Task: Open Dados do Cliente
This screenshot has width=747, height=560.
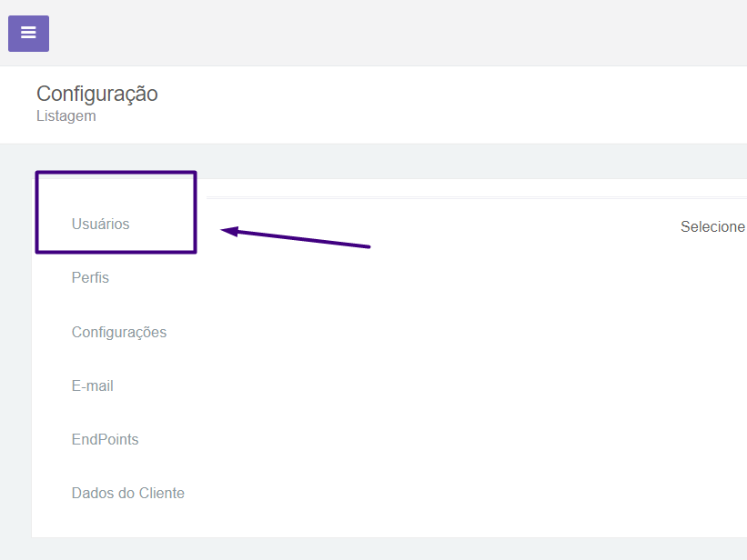Action: (128, 493)
